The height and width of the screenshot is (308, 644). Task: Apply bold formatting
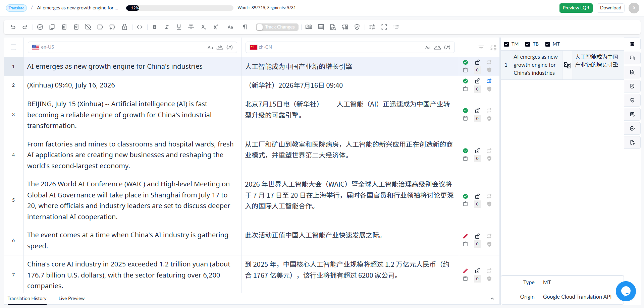click(155, 27)
